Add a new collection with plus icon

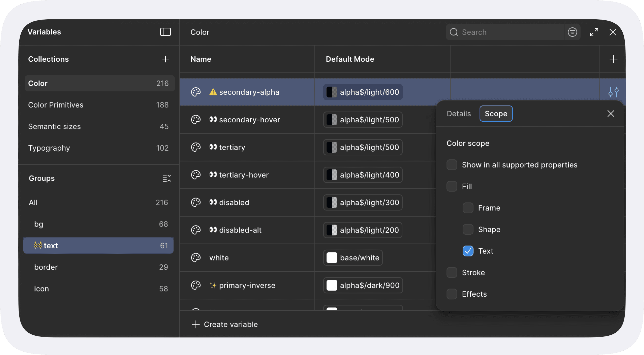(x=165, y=59)
